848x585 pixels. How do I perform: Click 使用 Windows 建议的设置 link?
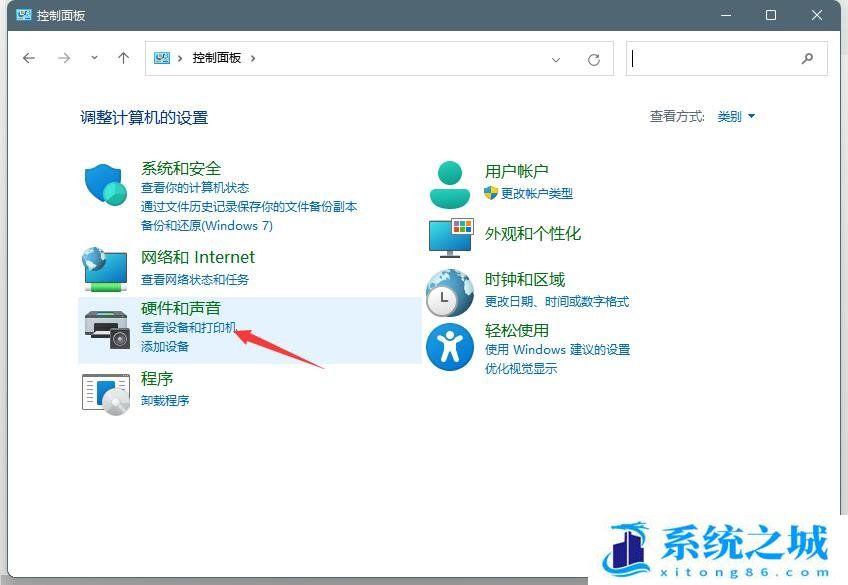click(x=558, y=350)
